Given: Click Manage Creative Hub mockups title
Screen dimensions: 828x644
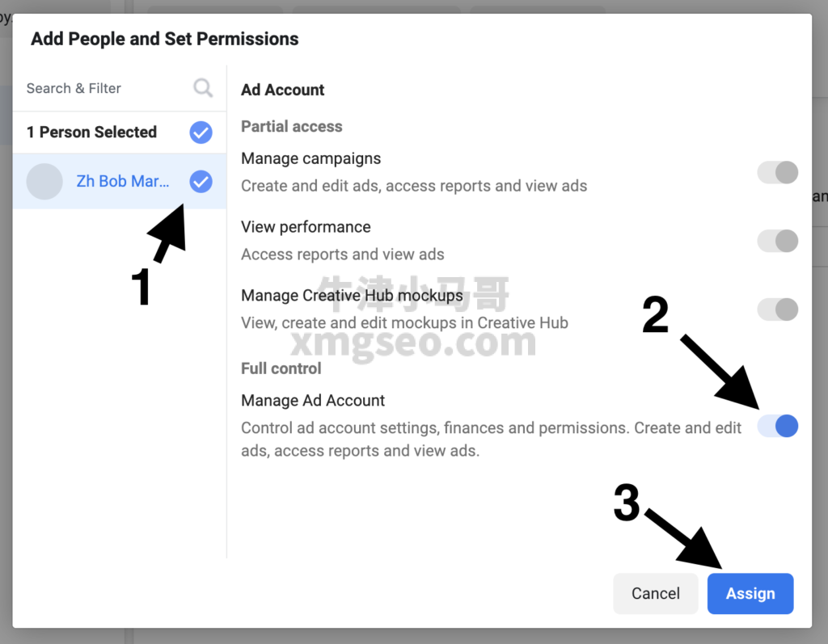Looking at the screenshot, I should point(352,296).
